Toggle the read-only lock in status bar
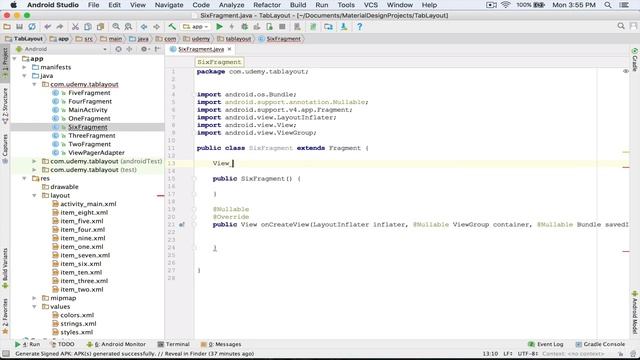640x360 pixels. pyautogui.click(x=621, y=354)
